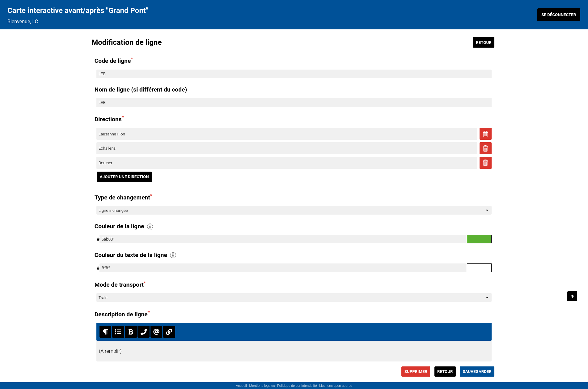The image size is (588, 389).
Task: Click trash icon next to Bercher
Action: click(485, 163)
